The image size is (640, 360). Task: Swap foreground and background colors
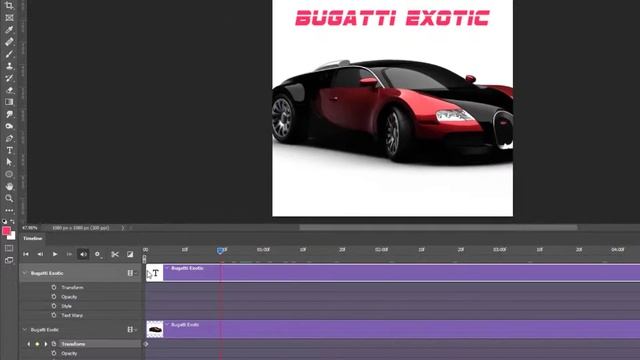(12, 221)
